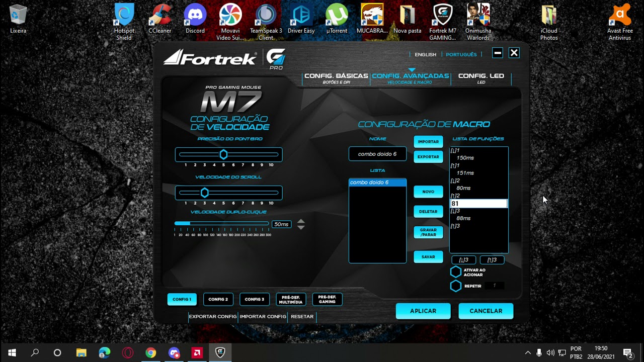Open Onimusha Warlords desktop shortcut
This screenshot has width=644, height=362.
478,22
